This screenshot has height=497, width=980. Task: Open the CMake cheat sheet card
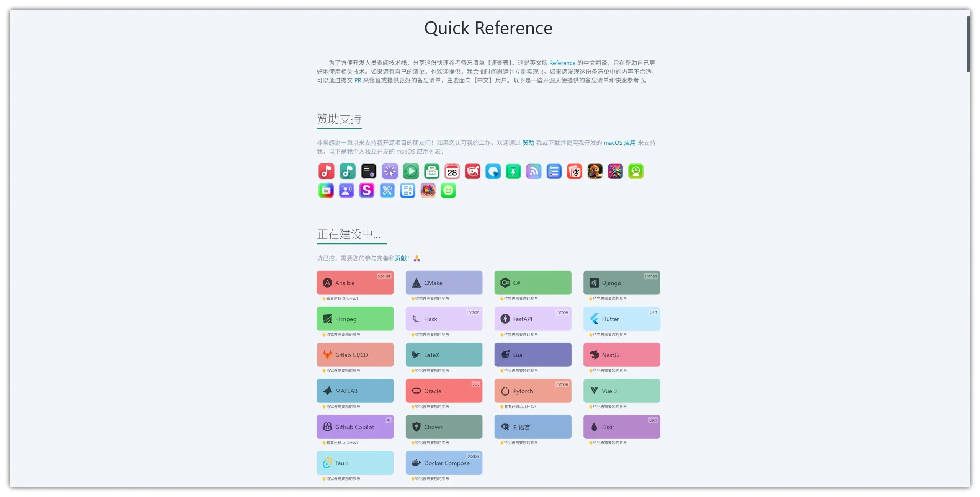coord(444,283)
